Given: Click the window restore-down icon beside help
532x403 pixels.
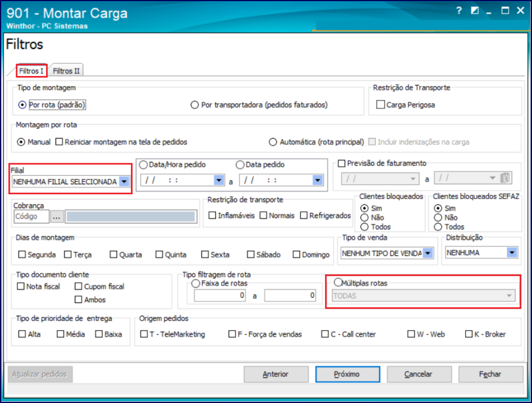Looking at the screenshot, I should tap(475, 11).
